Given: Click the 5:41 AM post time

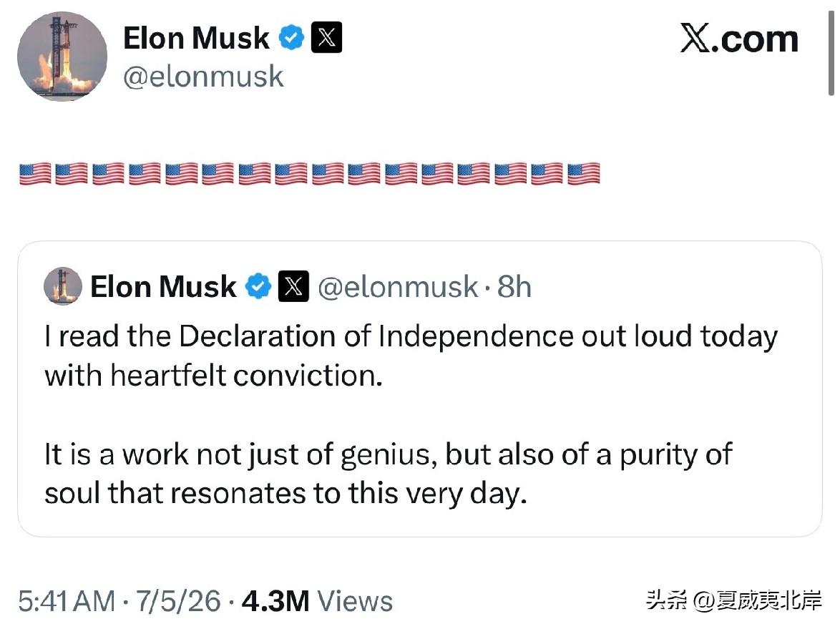Looking at the screenshot, I should pyautogui.click(x=67, y=601).
